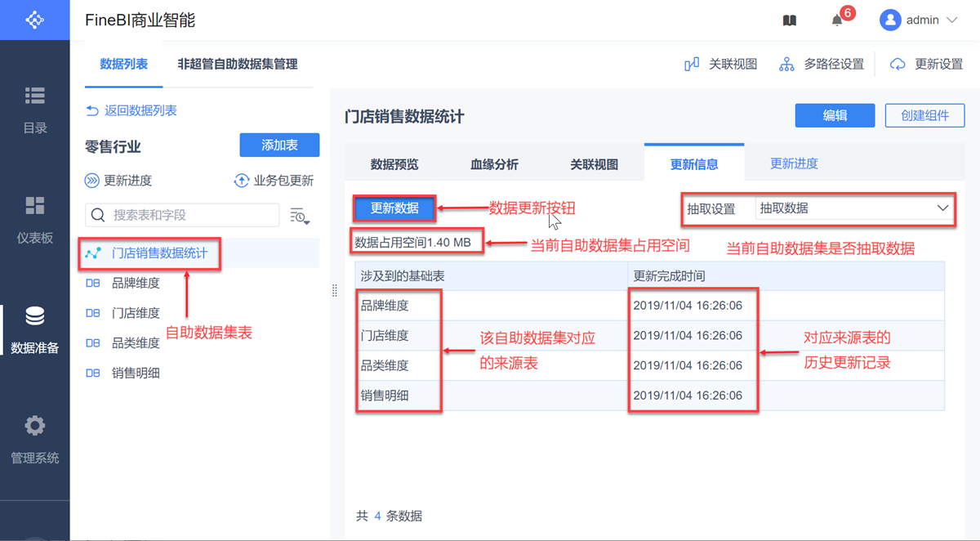Click update time in the 品牌维度 row
Image resolution: width=980 pixels, height=541 pixels.
click(688, 306)
